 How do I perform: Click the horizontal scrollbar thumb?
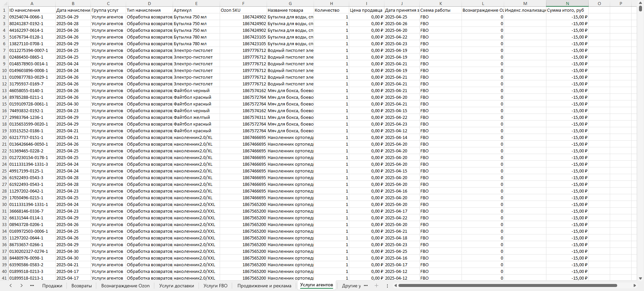tap(507, 286)
